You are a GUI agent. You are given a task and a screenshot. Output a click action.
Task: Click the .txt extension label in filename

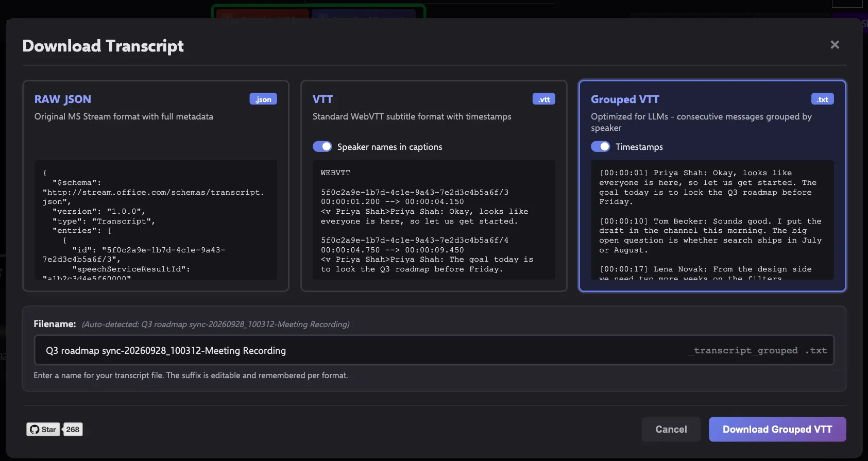pos(816,351)
